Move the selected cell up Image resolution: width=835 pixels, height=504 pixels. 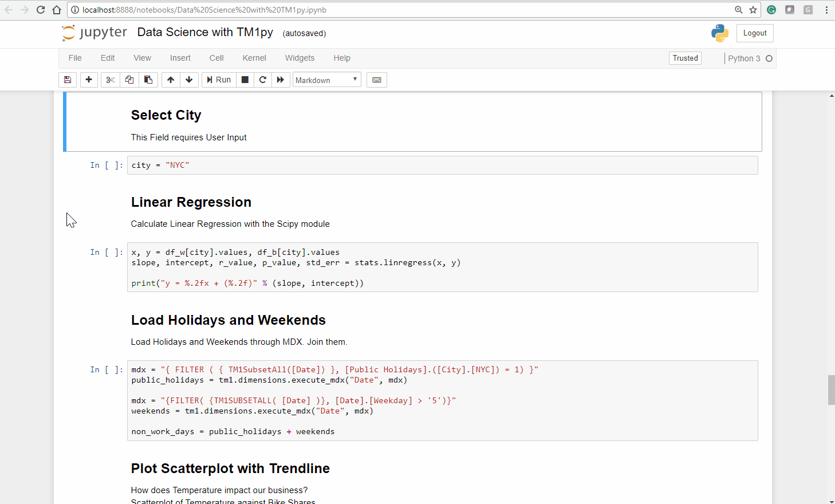170,80
